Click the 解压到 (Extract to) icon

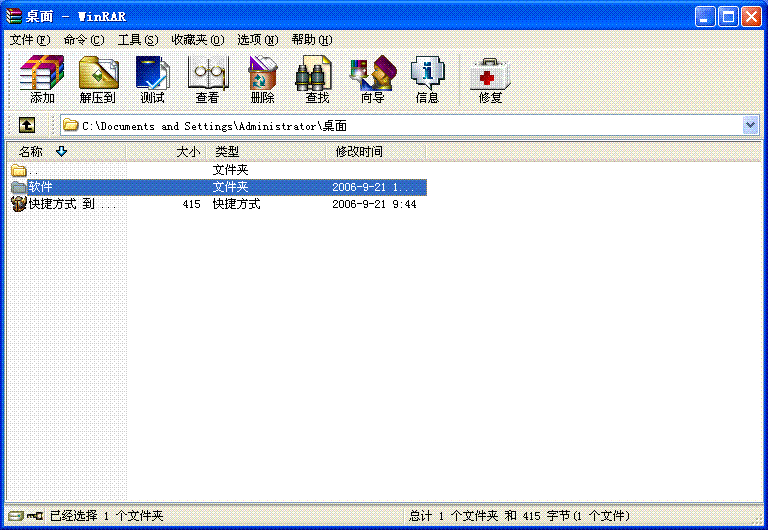tap(98, 79)
